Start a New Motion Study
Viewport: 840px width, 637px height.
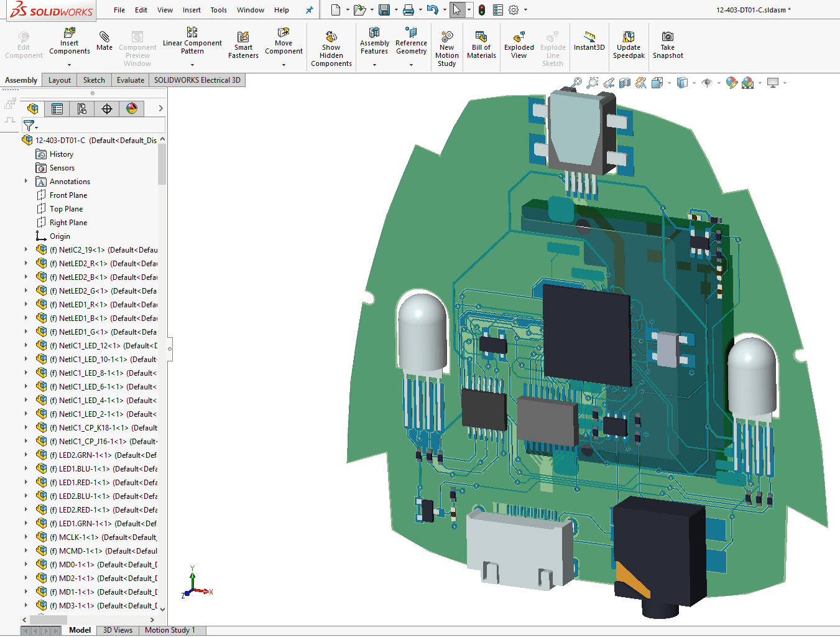click(446, 49)
